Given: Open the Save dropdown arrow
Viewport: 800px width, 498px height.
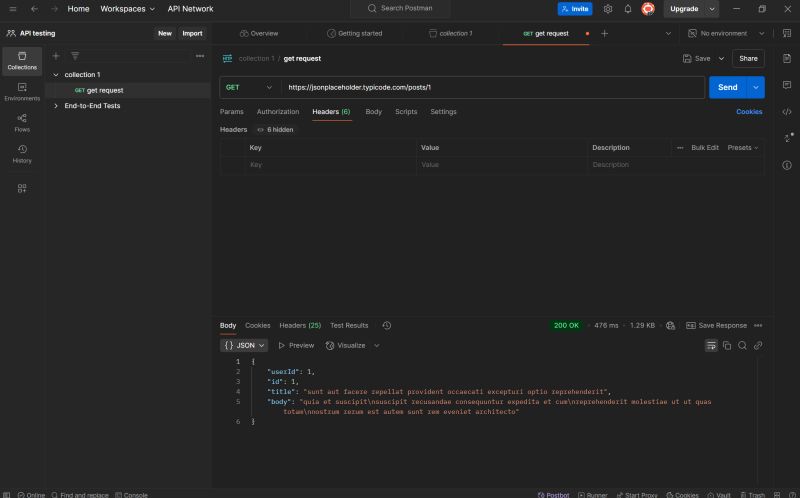Looking at the screenshot, I should pyautogui.click(x=721, y=59).
